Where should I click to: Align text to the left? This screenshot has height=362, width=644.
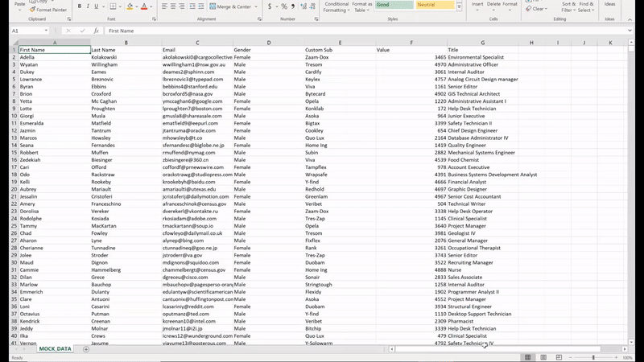[x=164, y=6]
